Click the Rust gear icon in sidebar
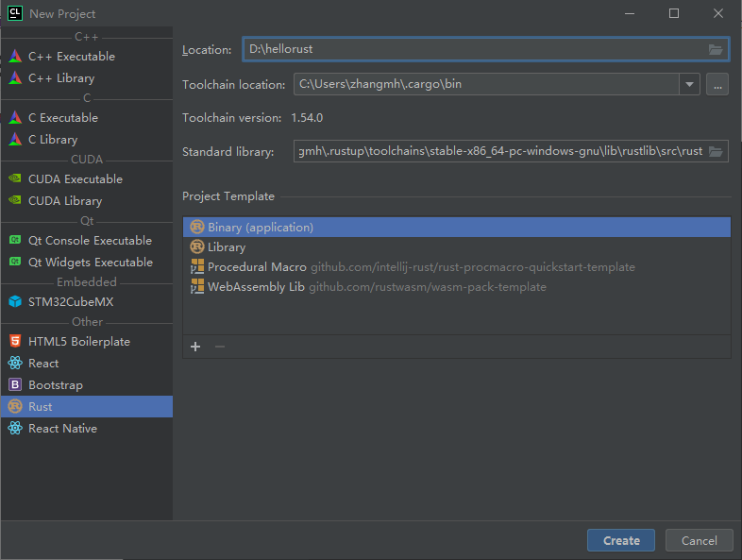This screenshot has height=560, width=742. click(x=15, y=407)
